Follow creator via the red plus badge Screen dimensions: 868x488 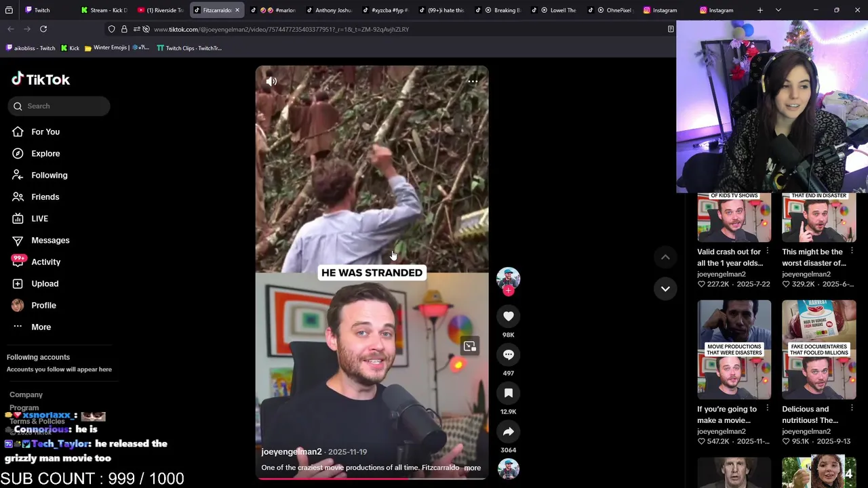tap(508, 291)
